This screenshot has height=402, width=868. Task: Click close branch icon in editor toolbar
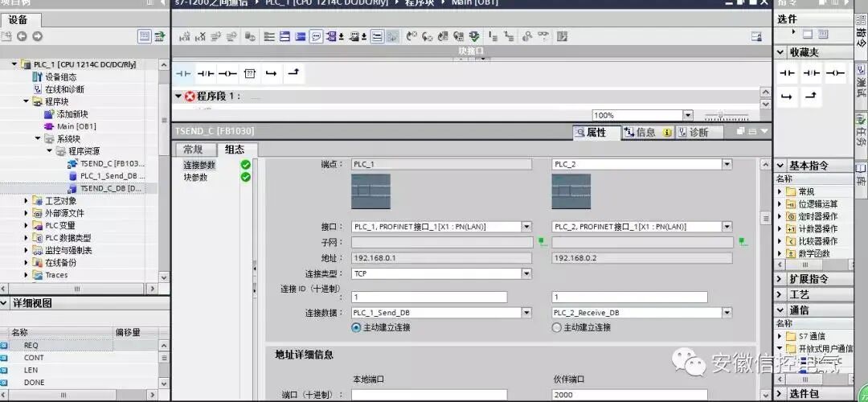(293, 74)
